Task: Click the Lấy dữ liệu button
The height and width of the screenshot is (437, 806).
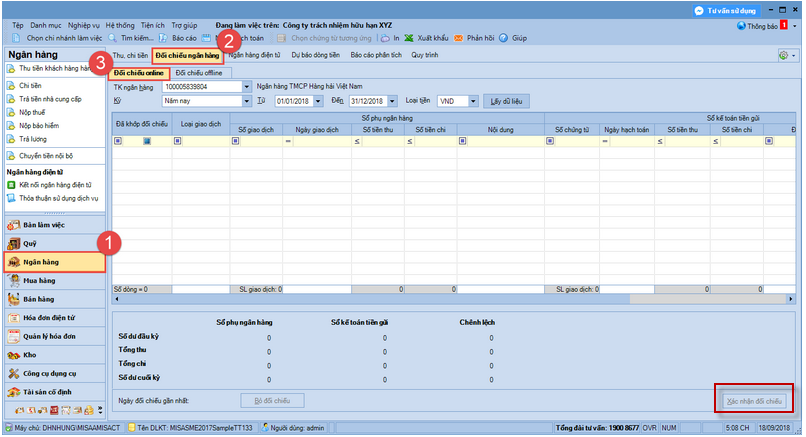Action: point(506,101)
